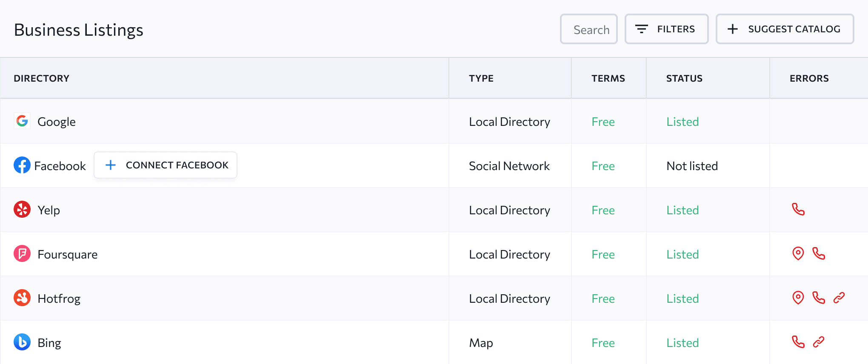Click the location error icon in Hotfrog row

(798, 298)
